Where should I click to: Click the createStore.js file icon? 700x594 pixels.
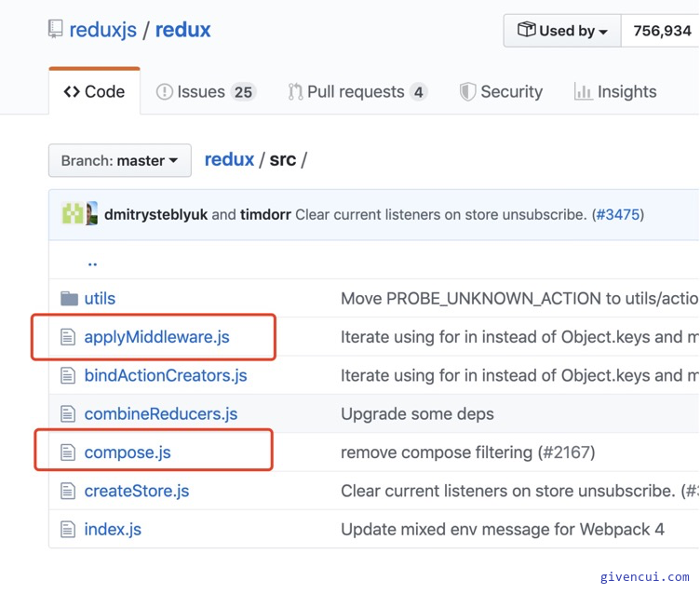coord(68,491)
